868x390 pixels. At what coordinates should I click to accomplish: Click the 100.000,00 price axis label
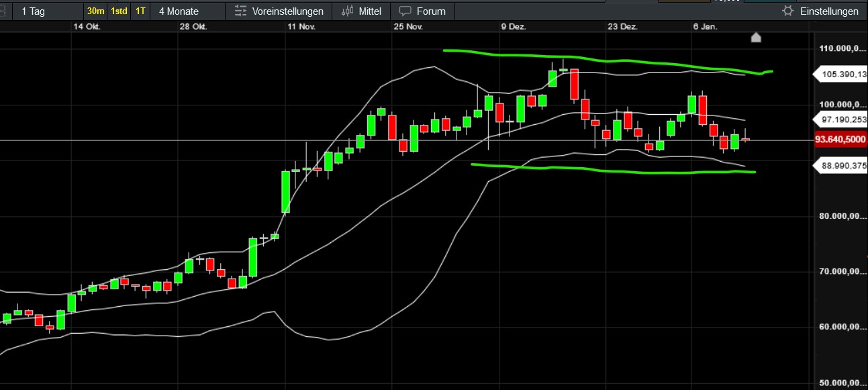pos(844,104)
